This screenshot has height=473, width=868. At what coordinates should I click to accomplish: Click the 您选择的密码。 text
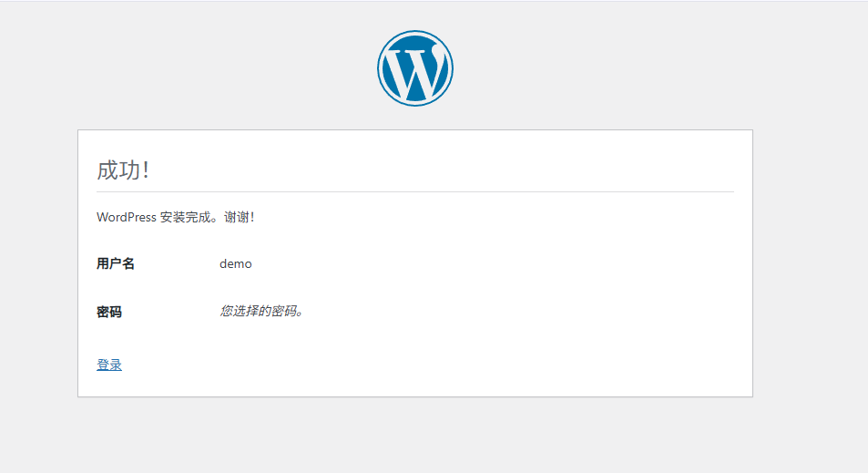click(x=261, y=312)
